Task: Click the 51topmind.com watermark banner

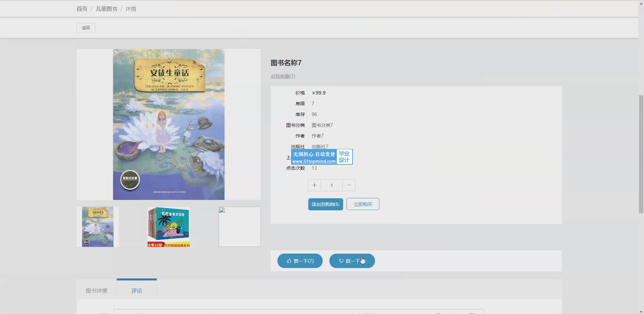Action: (x=322, y=157)
